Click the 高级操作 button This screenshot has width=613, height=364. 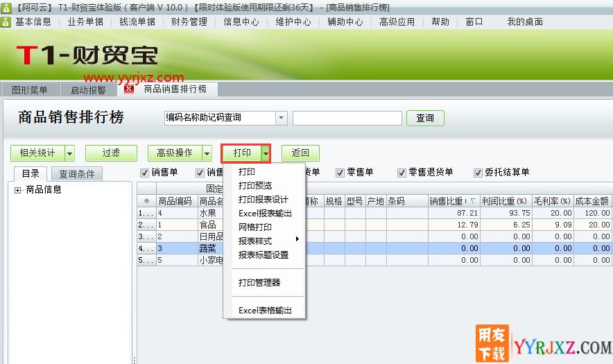[175, 153]
